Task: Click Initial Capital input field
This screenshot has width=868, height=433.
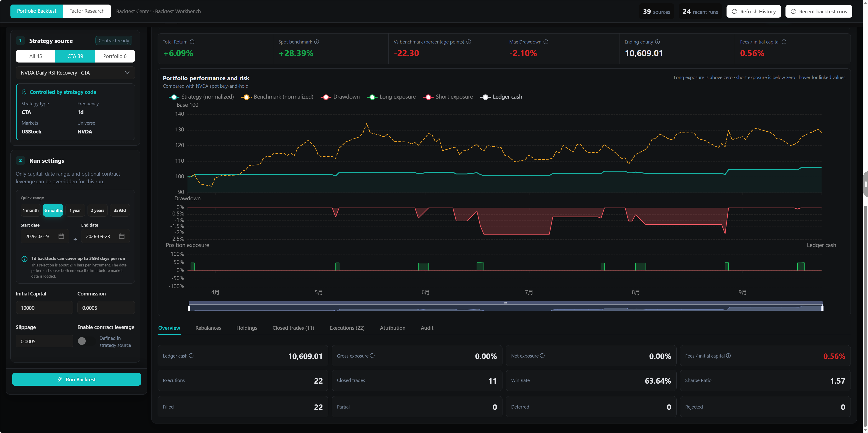Action: [44, 307]
